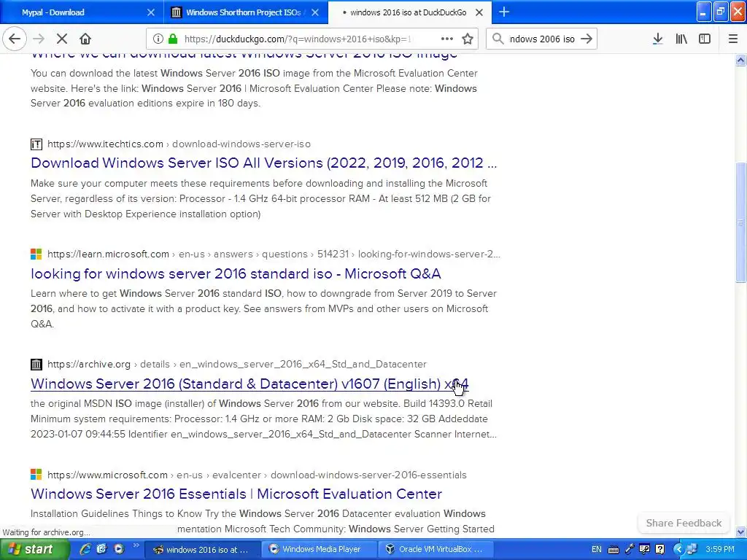Click the vertical scrollbar thumb

(x=741, y=222)
